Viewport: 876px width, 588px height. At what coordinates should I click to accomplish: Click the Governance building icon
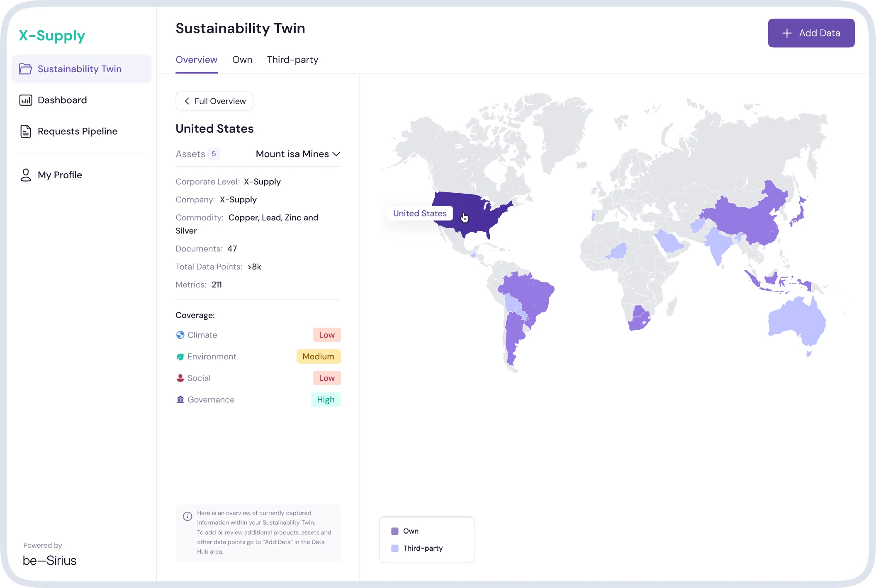coord(180,400)
